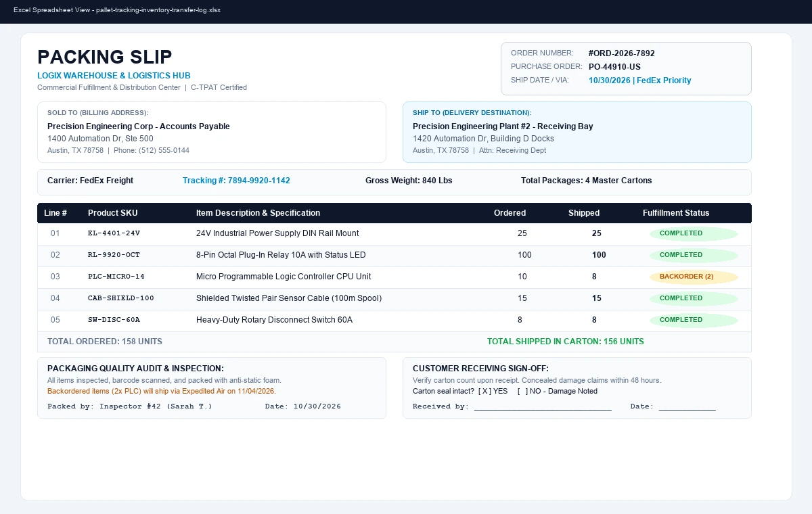Select SKU RL-9920-OCT cell
The image size is (812, 514).
[114, 255]
